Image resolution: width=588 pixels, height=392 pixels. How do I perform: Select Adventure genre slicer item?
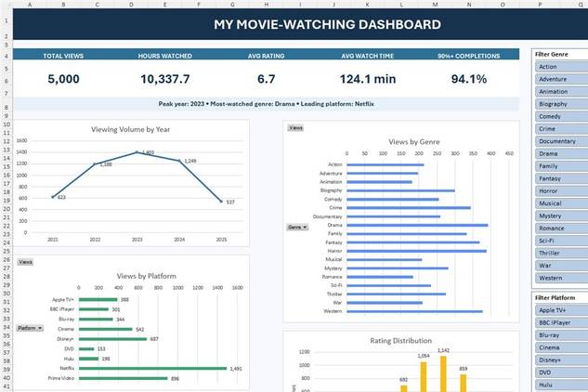tap(561, 79)
